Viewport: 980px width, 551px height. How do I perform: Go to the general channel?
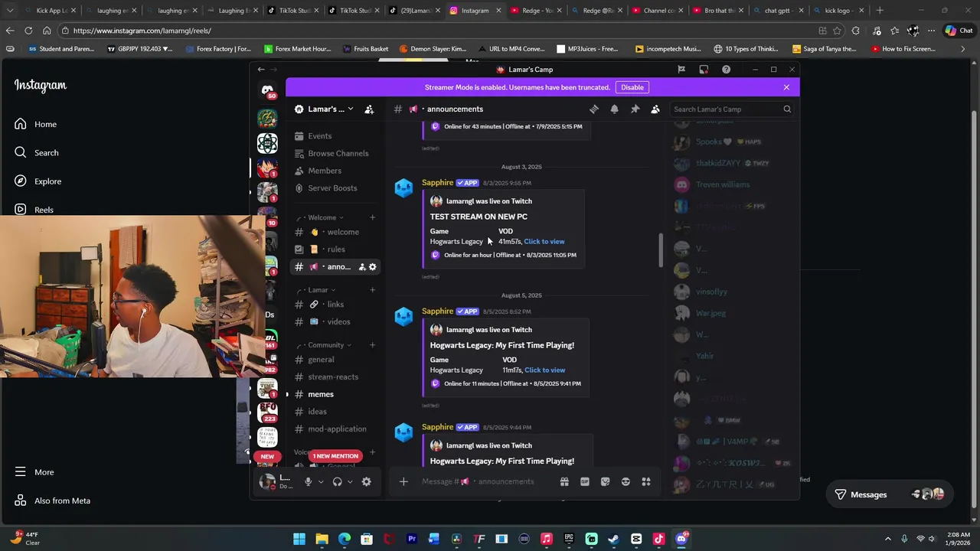tap(335, 360)
